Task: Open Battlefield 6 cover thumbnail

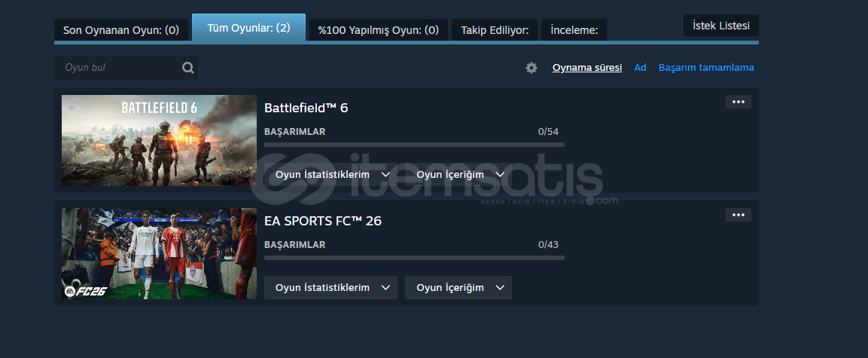Action: [159, 141]
